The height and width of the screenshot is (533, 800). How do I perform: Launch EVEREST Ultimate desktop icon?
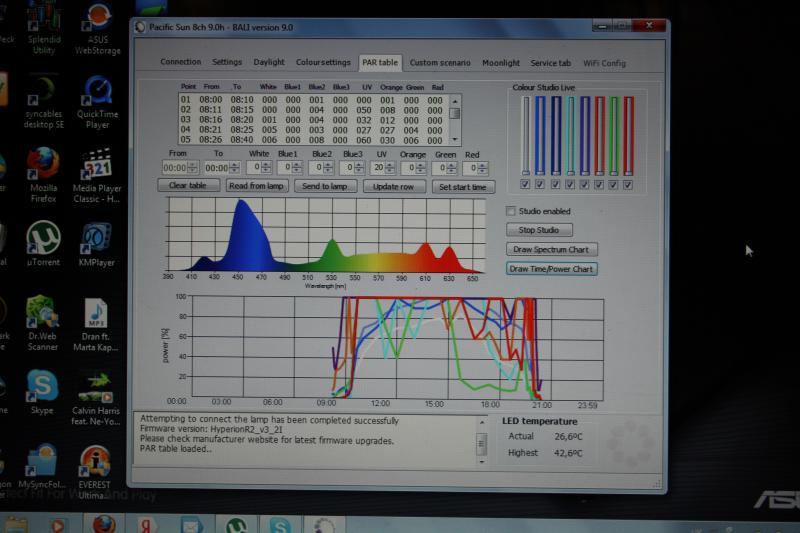click(x=97, y=462)
